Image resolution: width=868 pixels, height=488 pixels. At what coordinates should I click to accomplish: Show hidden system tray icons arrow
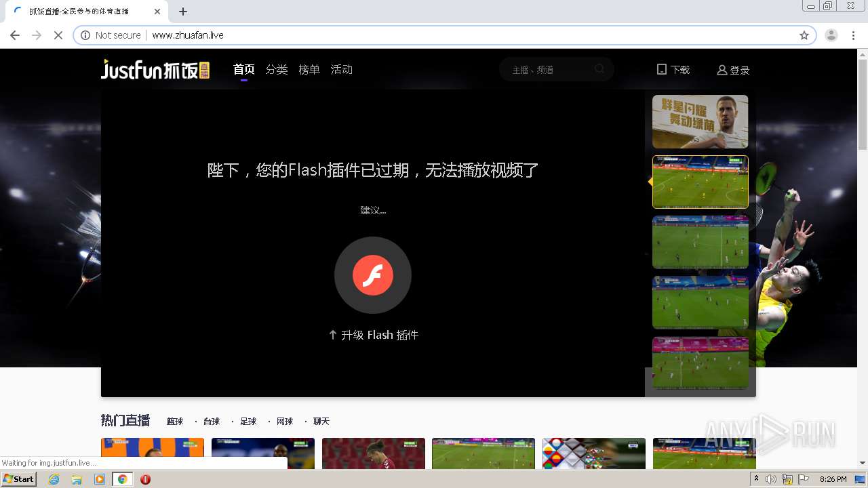pyautogui.click(x=757, y=479)
